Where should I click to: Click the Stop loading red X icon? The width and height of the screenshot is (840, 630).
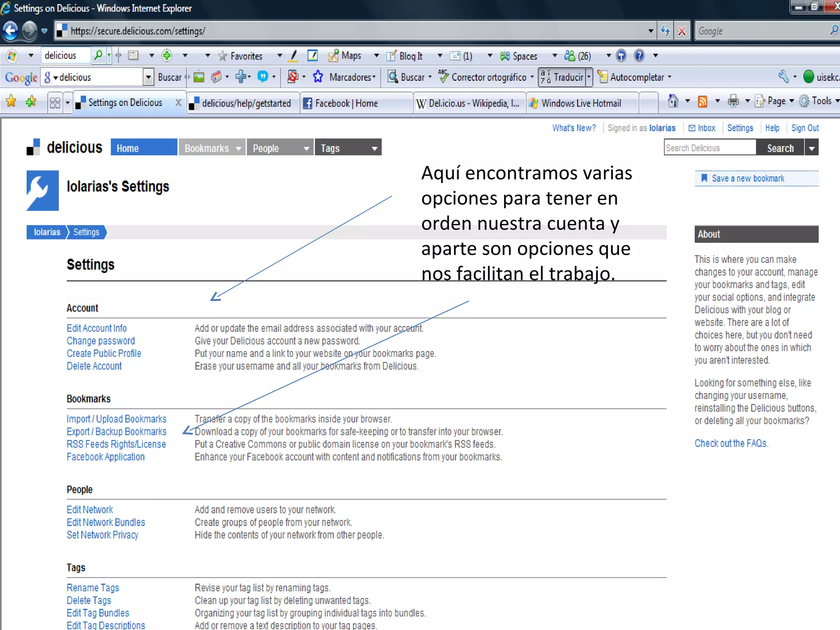pyautogui.click(x=682, y=31)
